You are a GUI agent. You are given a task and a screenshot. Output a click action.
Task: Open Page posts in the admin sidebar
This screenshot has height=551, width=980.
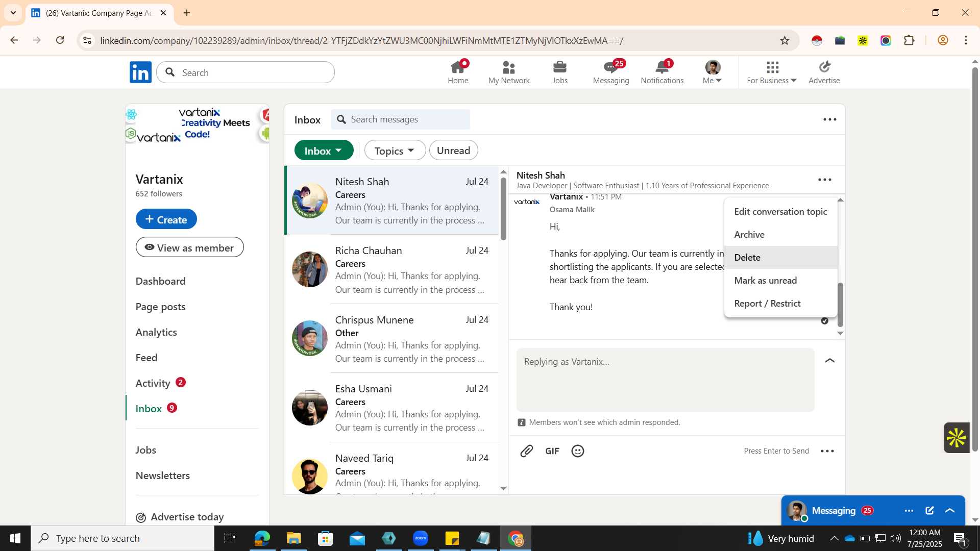[160, 307]
